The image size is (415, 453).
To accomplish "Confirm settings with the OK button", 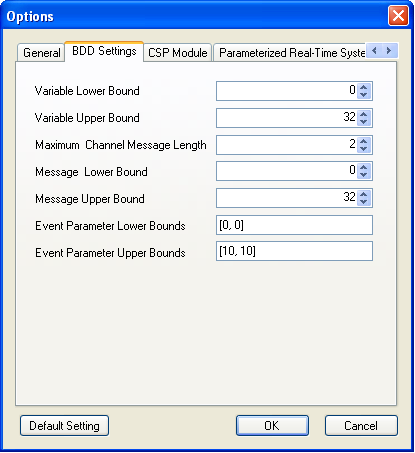I will [272, 426].
